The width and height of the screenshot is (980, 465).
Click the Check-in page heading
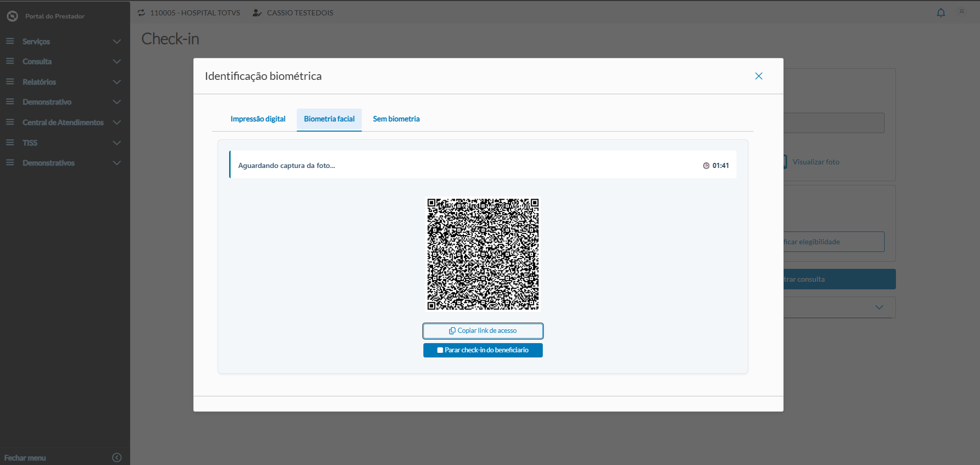170,39
